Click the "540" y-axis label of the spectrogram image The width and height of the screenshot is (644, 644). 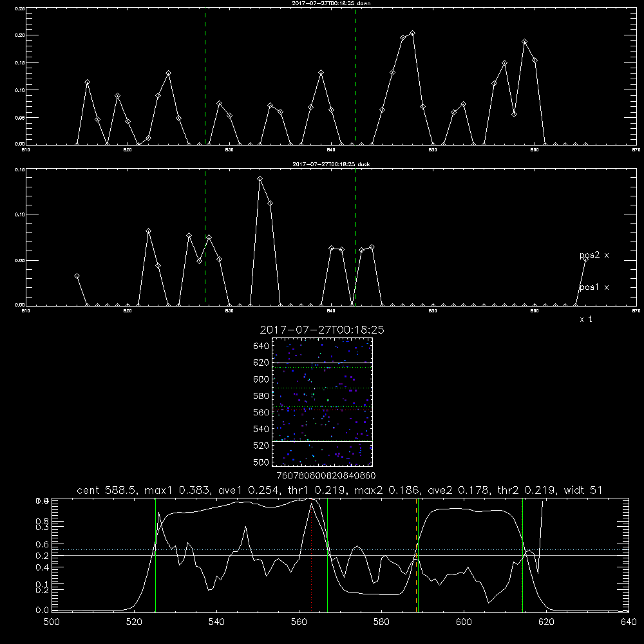[x=261, y=429]
